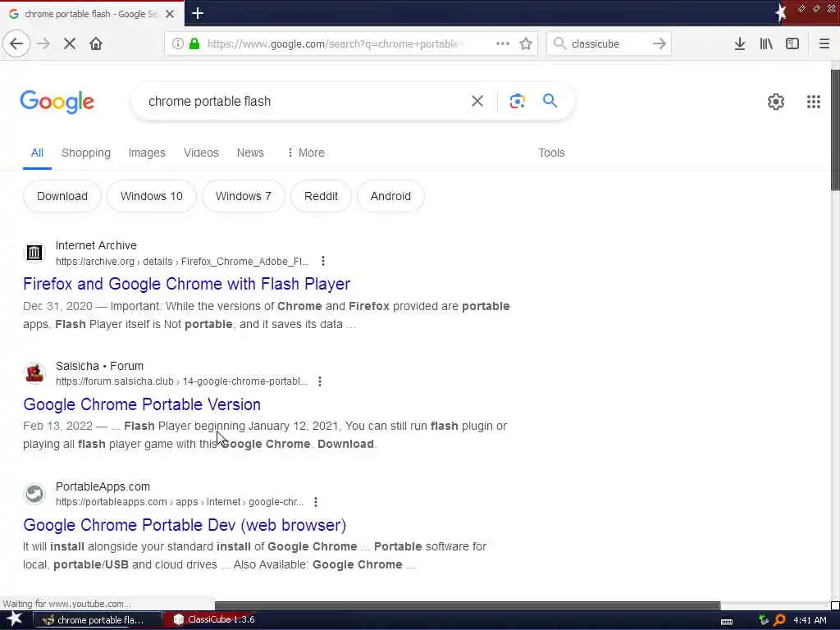Click the keyboard tray icon
840x630 pixels.
pos(727,622)
